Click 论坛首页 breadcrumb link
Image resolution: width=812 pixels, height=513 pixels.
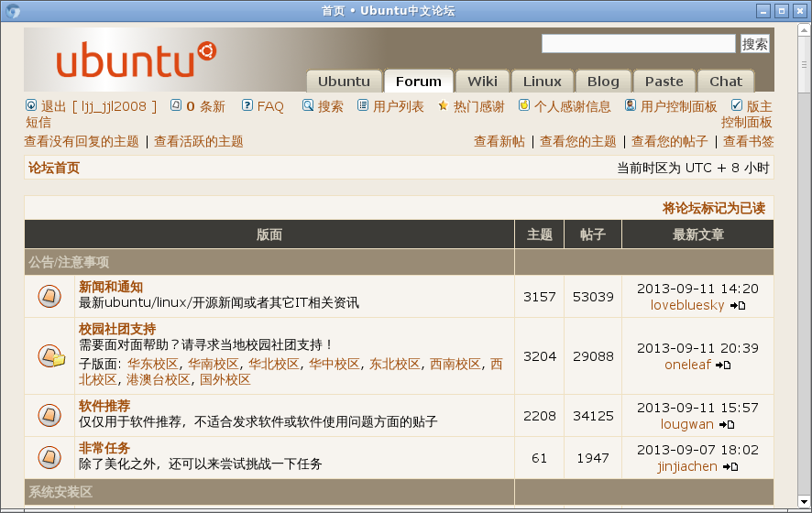[x=54, y=168]
